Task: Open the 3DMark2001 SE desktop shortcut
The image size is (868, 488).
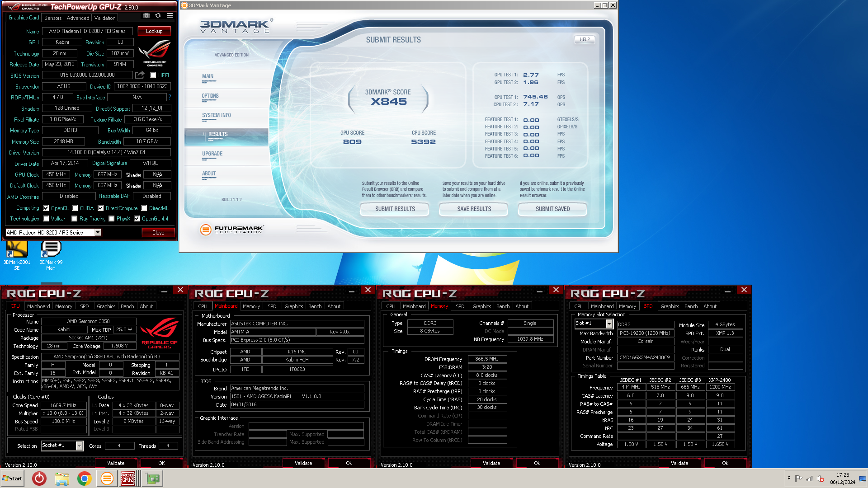Action: pos(17,255)
